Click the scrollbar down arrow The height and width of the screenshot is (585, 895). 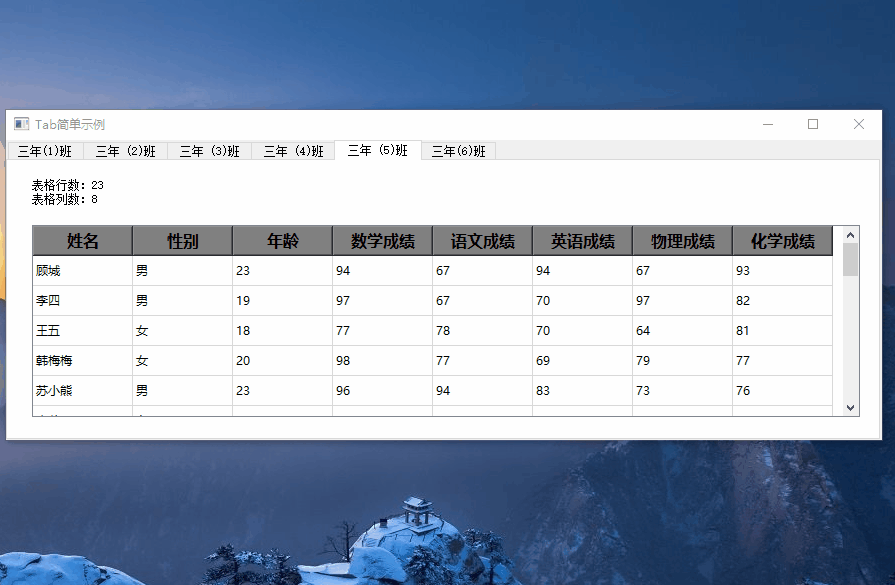coord(851,407)
